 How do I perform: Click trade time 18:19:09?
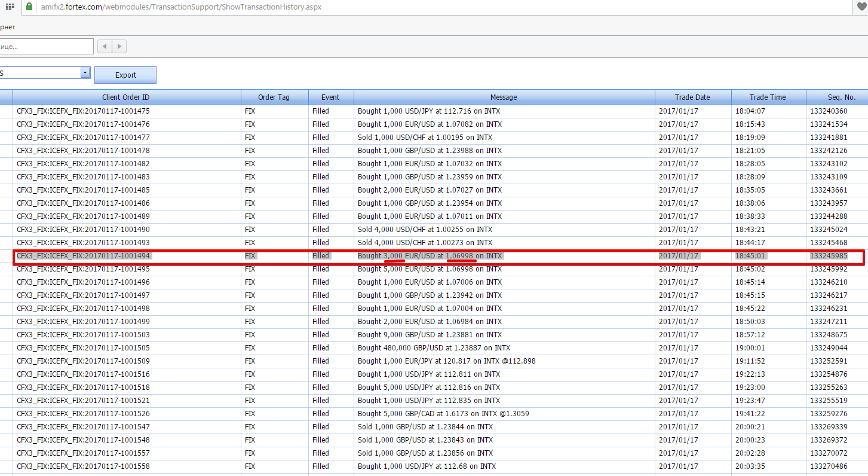click(x=750, y=138)
